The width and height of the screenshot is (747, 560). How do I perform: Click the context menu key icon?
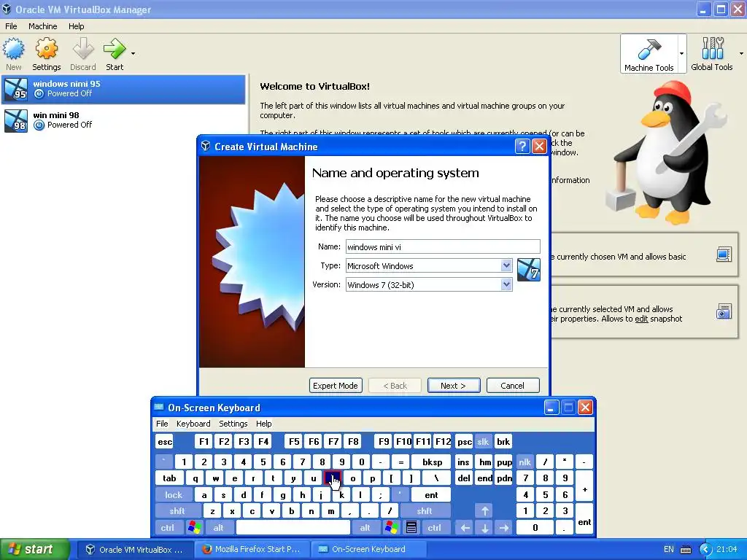pyautogui.click(x=411, y=528)
